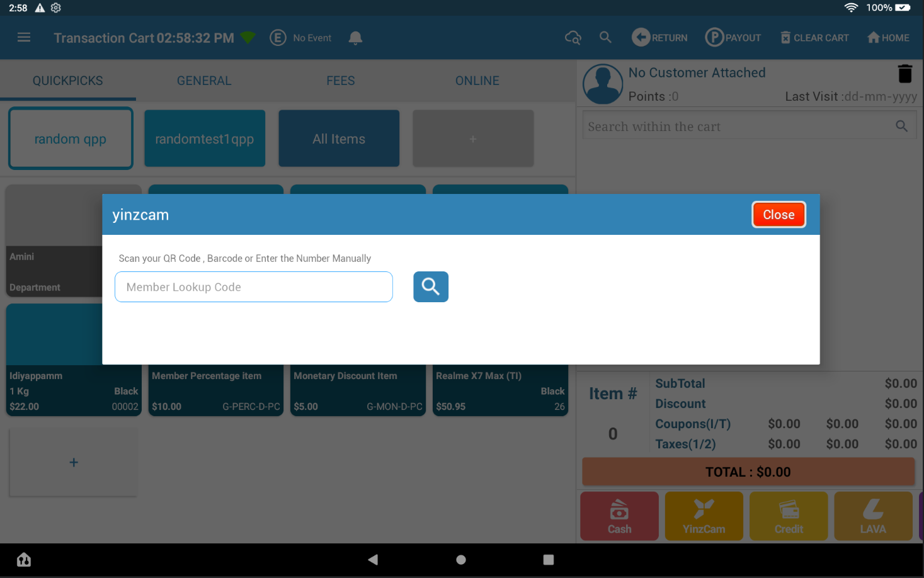Clear the cart with CLEAR CART

814,38
